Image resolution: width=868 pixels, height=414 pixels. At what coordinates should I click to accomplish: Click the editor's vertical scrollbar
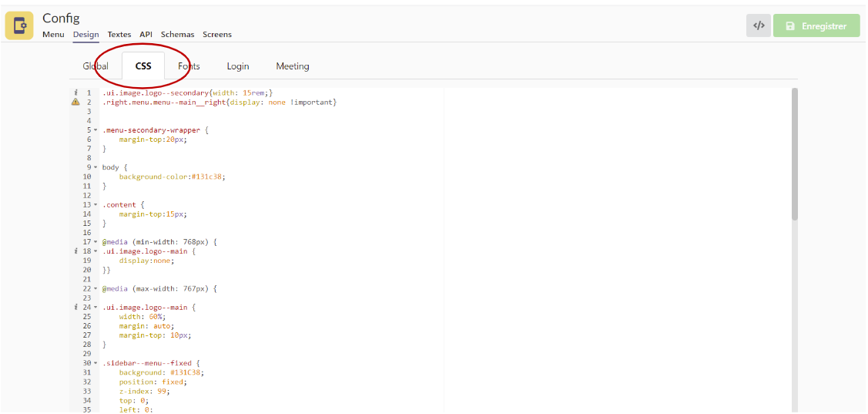794,154
